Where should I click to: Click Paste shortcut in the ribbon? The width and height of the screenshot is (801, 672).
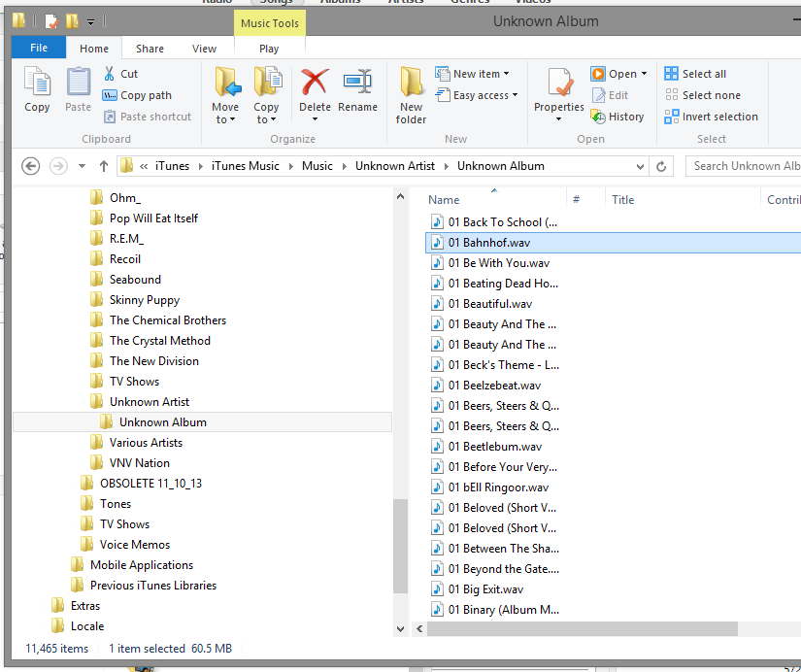(x=148, y=117)
